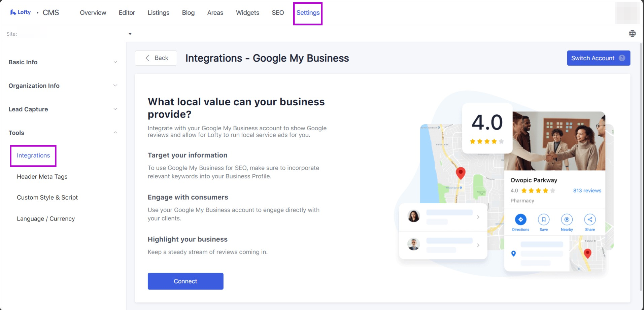Collapse the Tools section
Screen dimensions: 644x310
[63, 133]
